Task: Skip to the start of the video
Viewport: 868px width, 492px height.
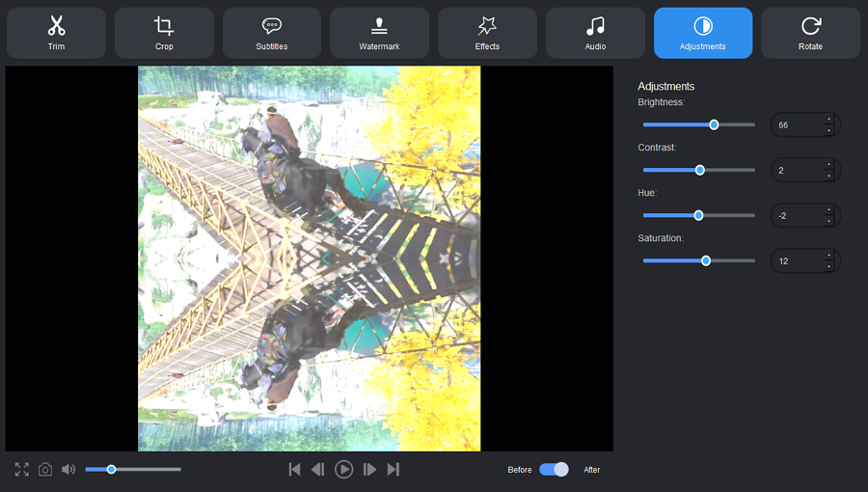Action: (294, 469)
